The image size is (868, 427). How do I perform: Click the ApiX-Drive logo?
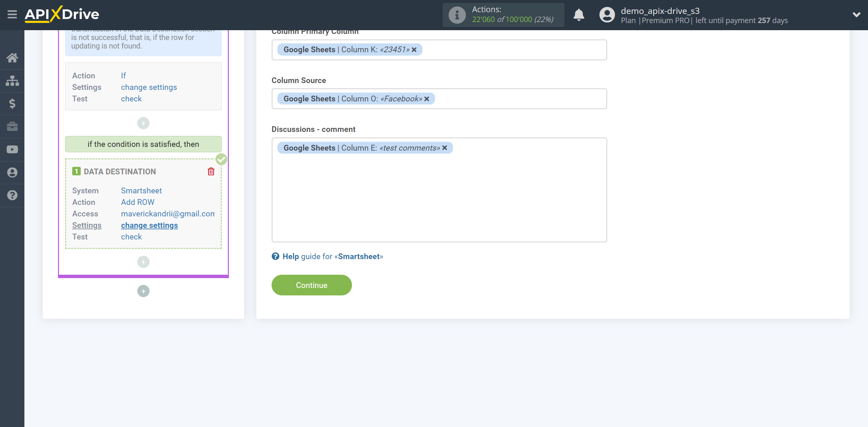(x=62, y=14)
